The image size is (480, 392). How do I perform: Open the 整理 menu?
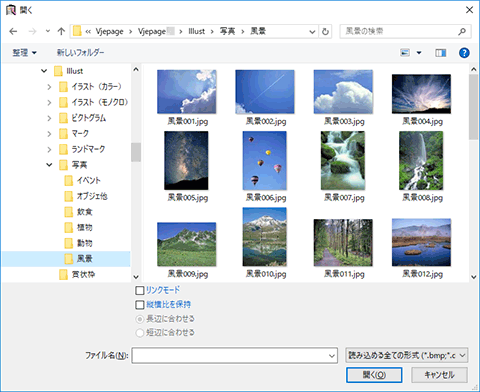click(x=24, y=53)
